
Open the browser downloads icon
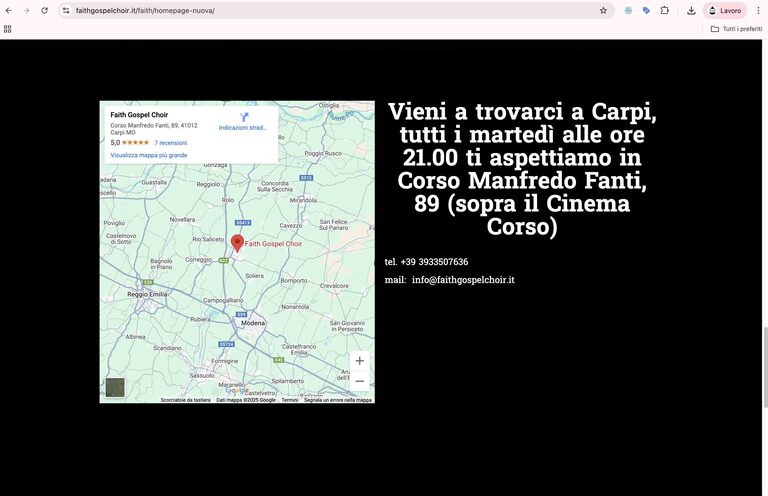tap(691, 10)
